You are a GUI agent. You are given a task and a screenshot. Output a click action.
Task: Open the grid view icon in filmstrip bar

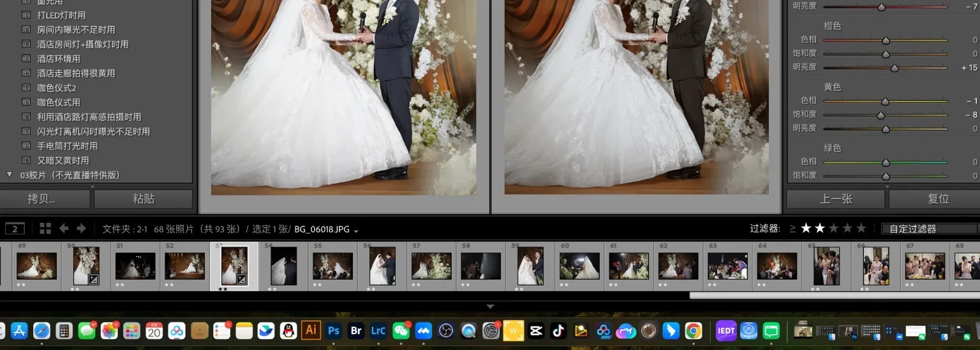pos(45,229)
